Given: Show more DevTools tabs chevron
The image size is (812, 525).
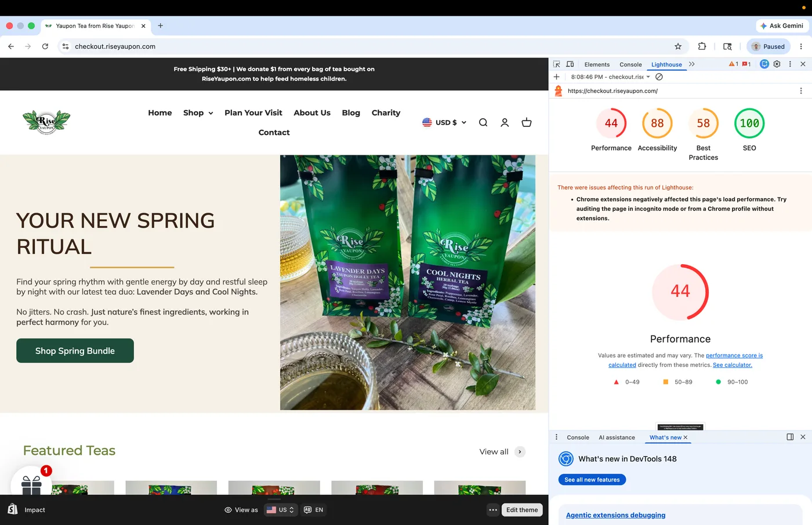Looking at the screenshot, I should [692, 64].
